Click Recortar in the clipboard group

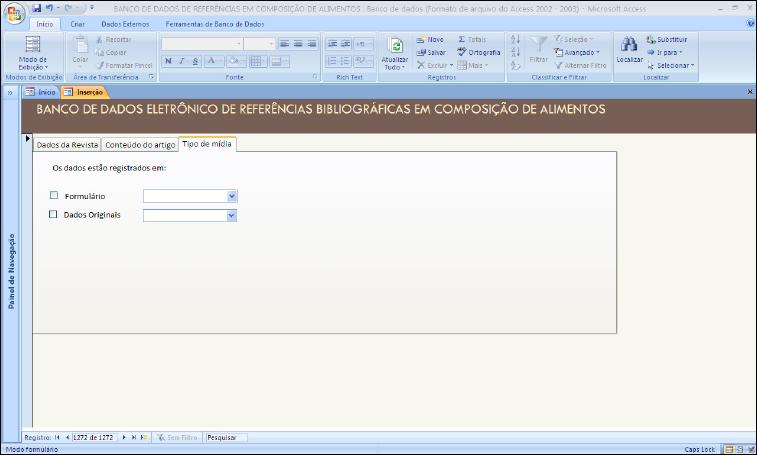pos(114,40)
